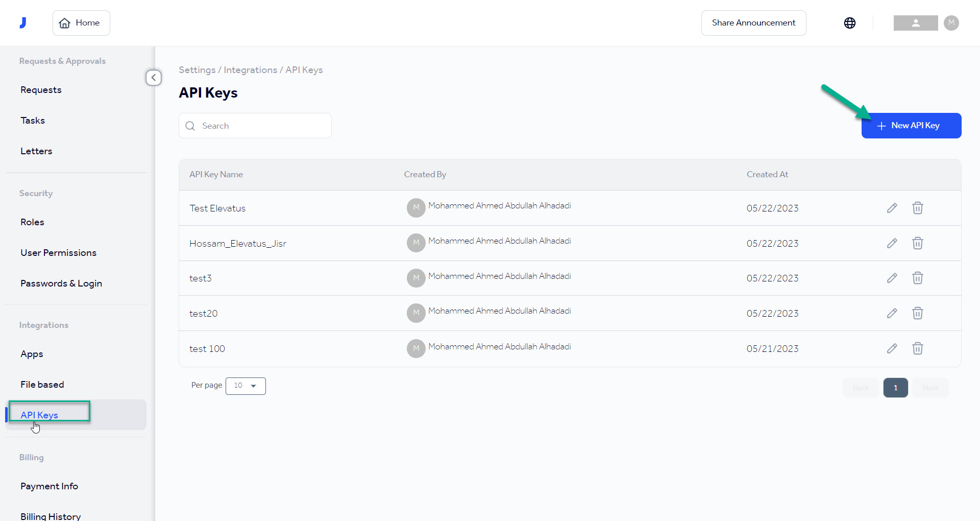The width and height of the screenshot is (980, 521).
Task: Open Roles in the sidebar
Action: [32, 222]
